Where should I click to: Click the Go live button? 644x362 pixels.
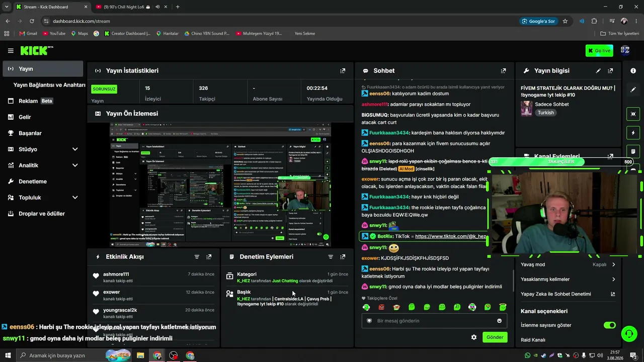[x=599, y=50]
